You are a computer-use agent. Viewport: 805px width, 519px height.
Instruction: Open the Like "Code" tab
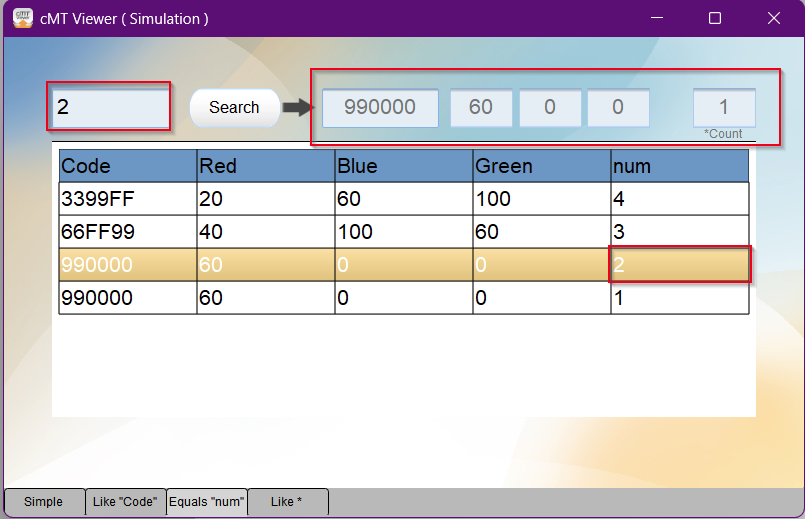[125, 502]
